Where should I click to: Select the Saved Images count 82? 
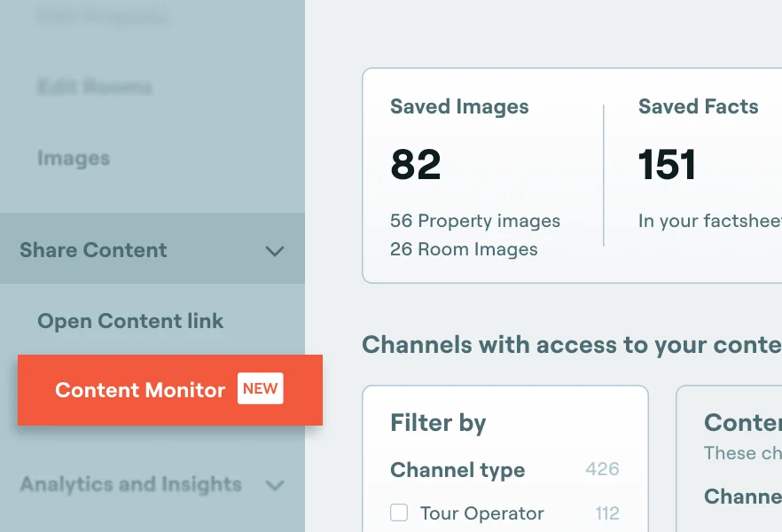[x=415, y=165]
